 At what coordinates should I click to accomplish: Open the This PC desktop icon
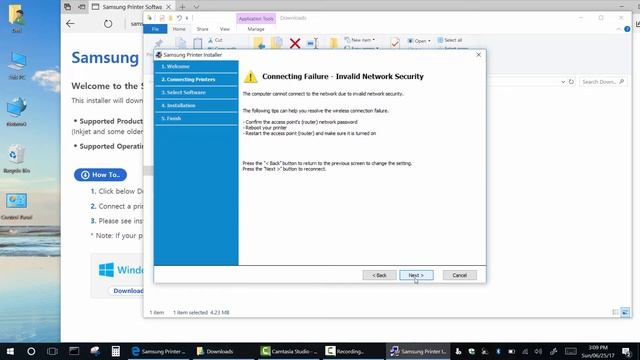coord(17,65)
